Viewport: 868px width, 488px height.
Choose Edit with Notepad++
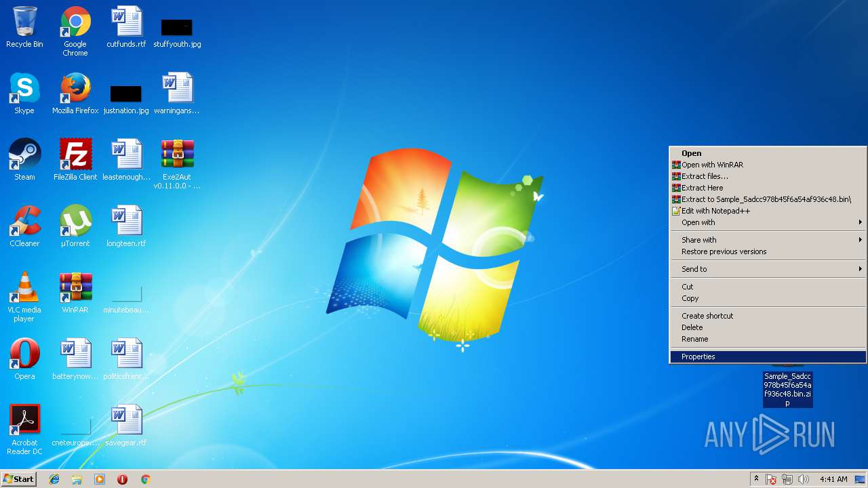768,211
